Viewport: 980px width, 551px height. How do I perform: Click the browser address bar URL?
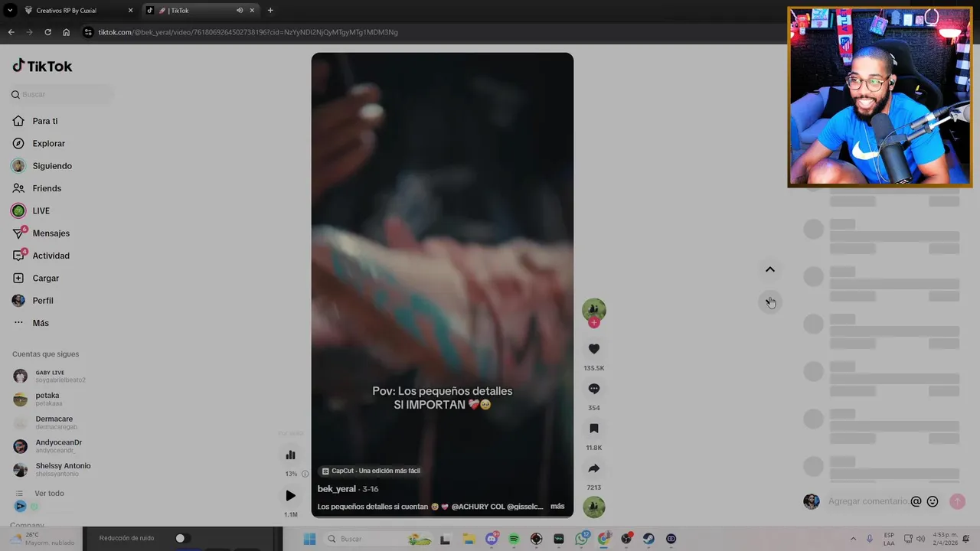[248, 32]
